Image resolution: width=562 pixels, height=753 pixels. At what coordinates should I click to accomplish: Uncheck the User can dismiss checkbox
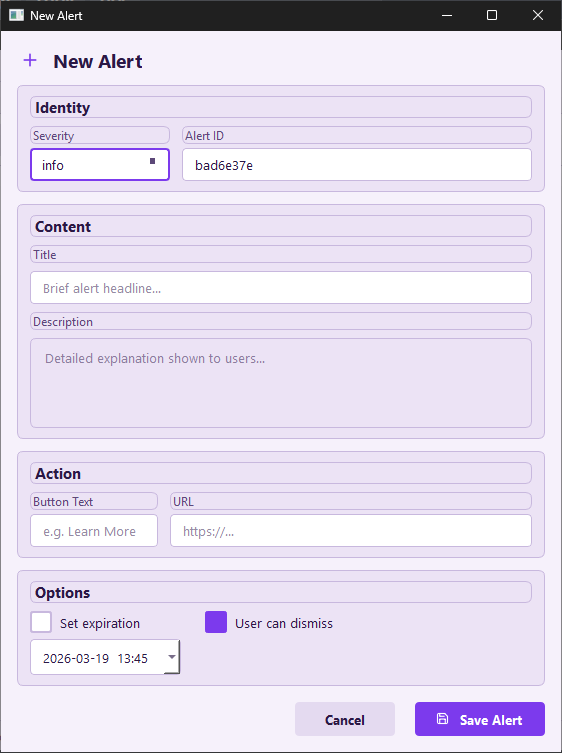(216, 622)
